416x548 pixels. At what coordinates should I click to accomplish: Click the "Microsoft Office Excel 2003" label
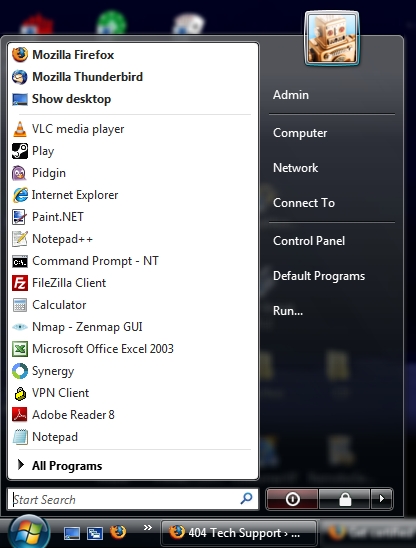(103, 349)
